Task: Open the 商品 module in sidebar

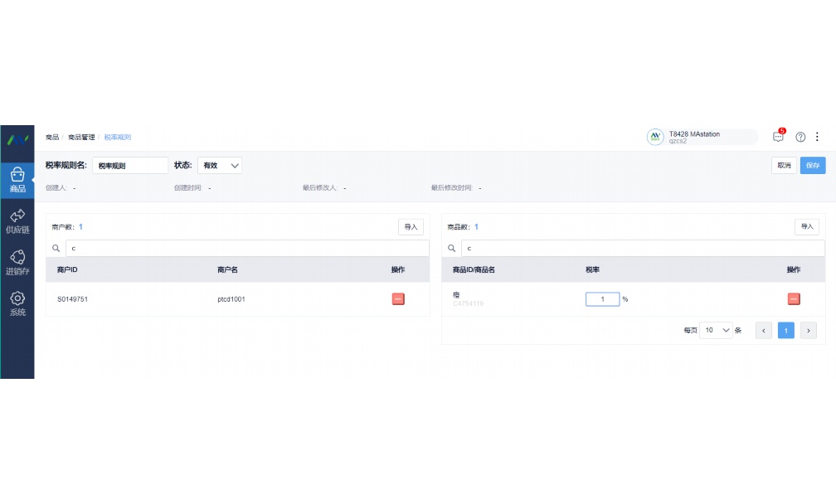Action: 17,179
